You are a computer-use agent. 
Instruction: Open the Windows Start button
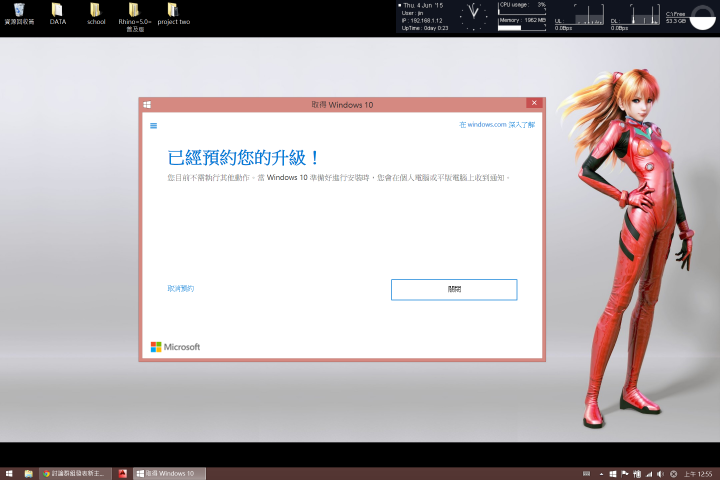9,474
